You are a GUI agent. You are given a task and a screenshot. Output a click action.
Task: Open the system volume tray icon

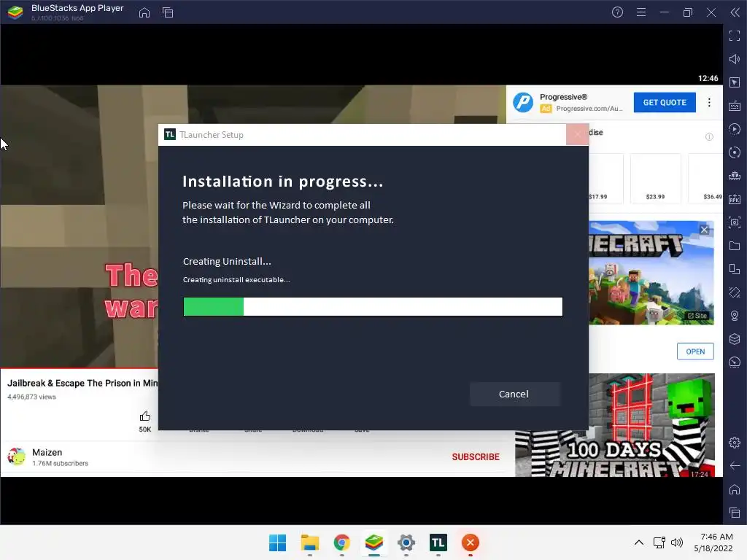676,542
